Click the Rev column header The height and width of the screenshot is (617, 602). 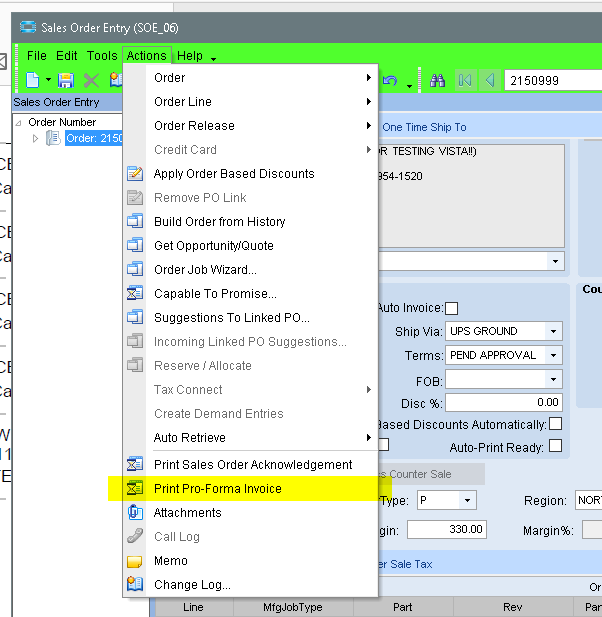coord(513,607)
